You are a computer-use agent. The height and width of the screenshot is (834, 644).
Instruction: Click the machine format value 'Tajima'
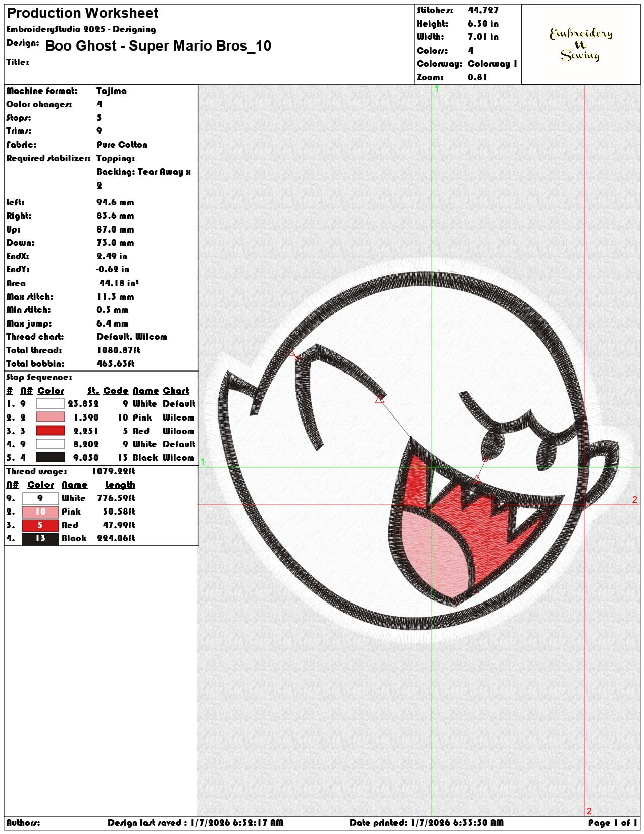point(112,91)
